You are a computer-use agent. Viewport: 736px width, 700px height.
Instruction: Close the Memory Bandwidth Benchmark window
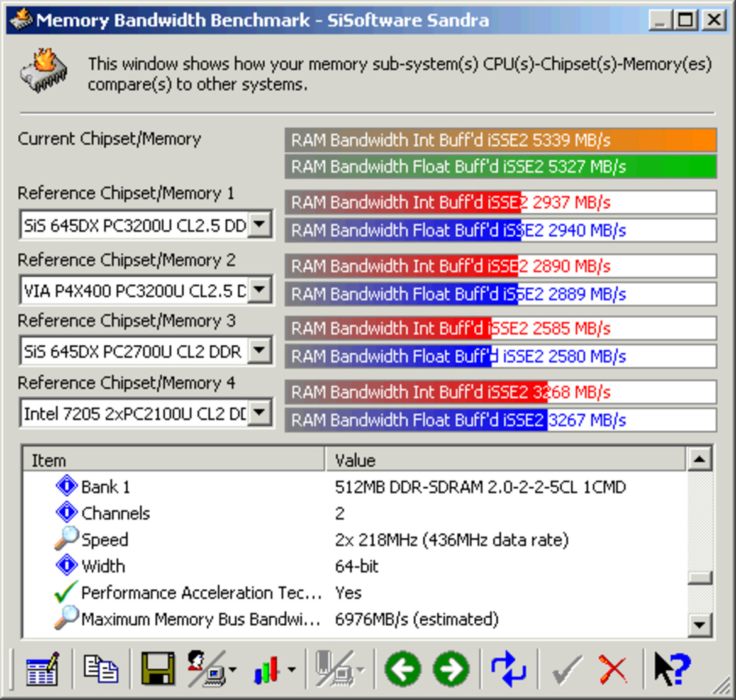tap(714, 19)
